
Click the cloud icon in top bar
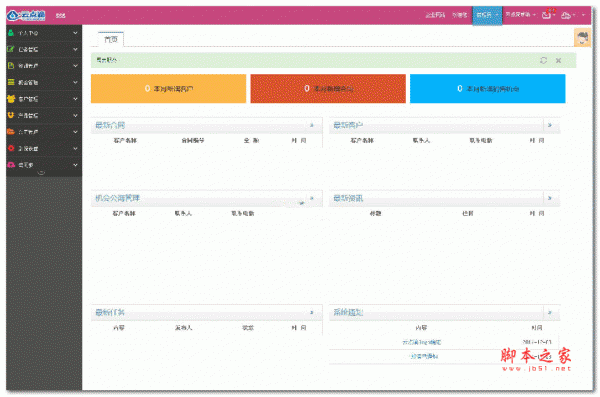point(566,15)
